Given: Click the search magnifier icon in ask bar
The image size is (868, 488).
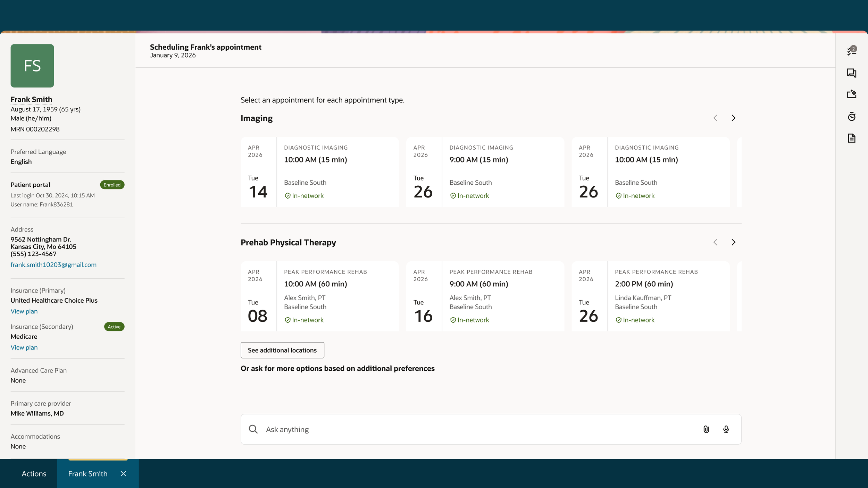Looking at the screenshot, I should click(253, 429).
